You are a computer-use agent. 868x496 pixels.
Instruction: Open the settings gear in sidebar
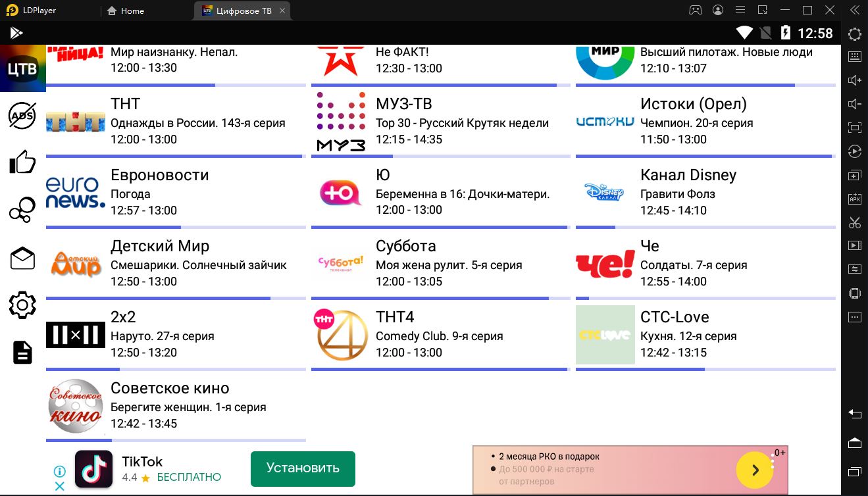[22, 305]
